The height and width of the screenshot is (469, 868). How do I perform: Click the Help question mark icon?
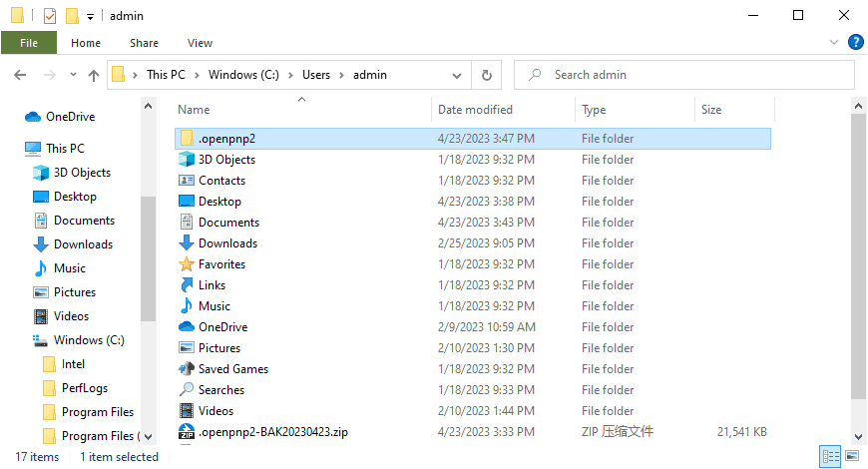tap(855, 42)
